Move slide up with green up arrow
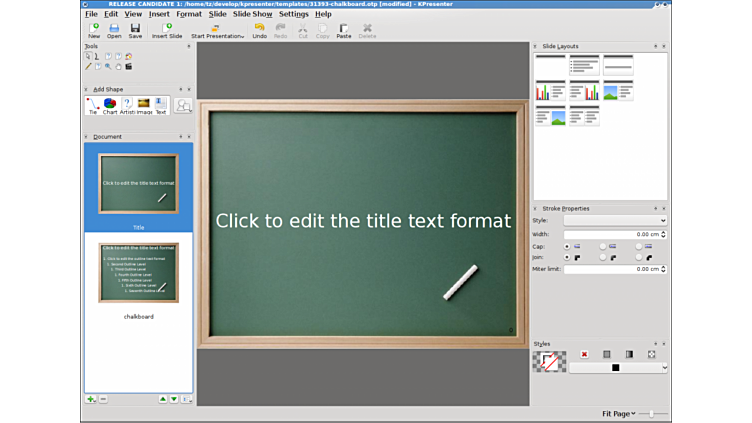 [163, 399]
